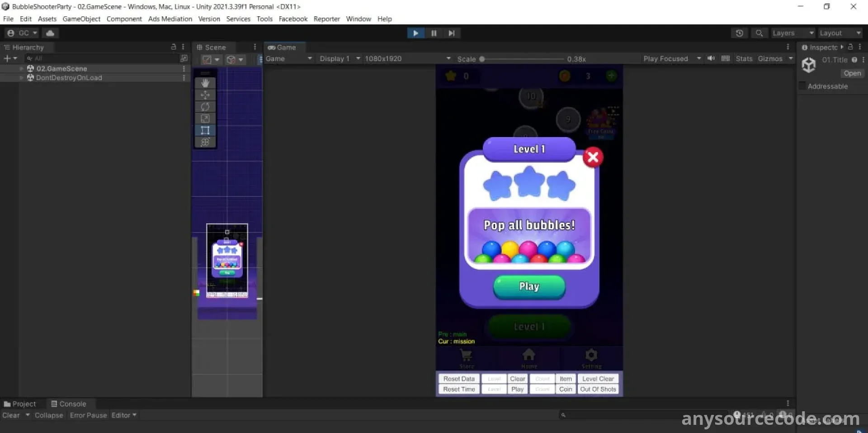Toggle the Addressable checkbox
The width and height of the screenshot is (868, 433).
tap(802, 86)
